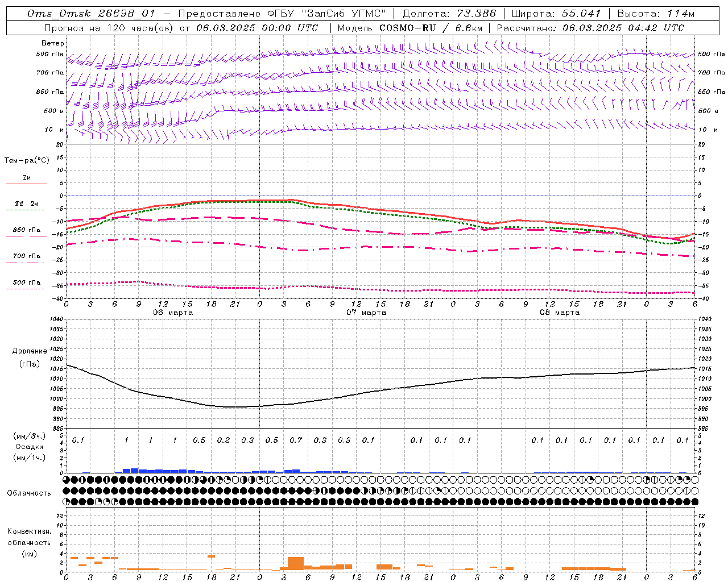Viewport: 728px width, 582px height.
Task: Click the (мм/1ч.) unit label
Action: pos(28,458)
